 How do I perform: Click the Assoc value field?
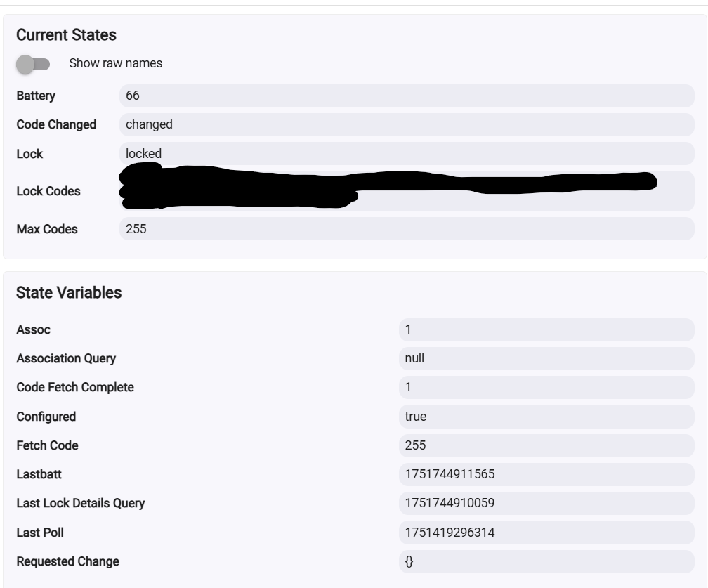[x=546, y=329]
